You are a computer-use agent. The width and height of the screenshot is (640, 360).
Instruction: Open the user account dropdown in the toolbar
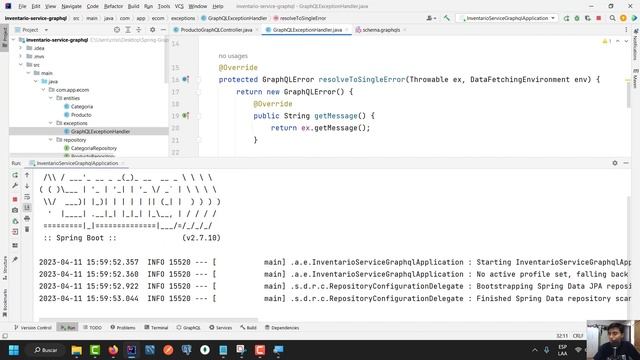click(431, 18)
